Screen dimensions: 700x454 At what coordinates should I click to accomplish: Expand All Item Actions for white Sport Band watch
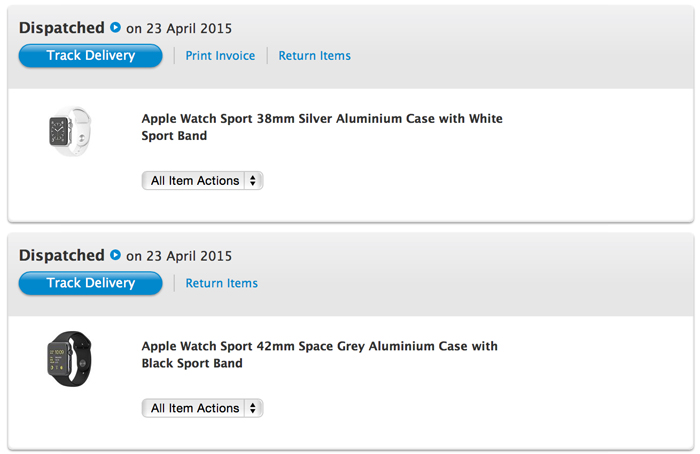(202, 180)
